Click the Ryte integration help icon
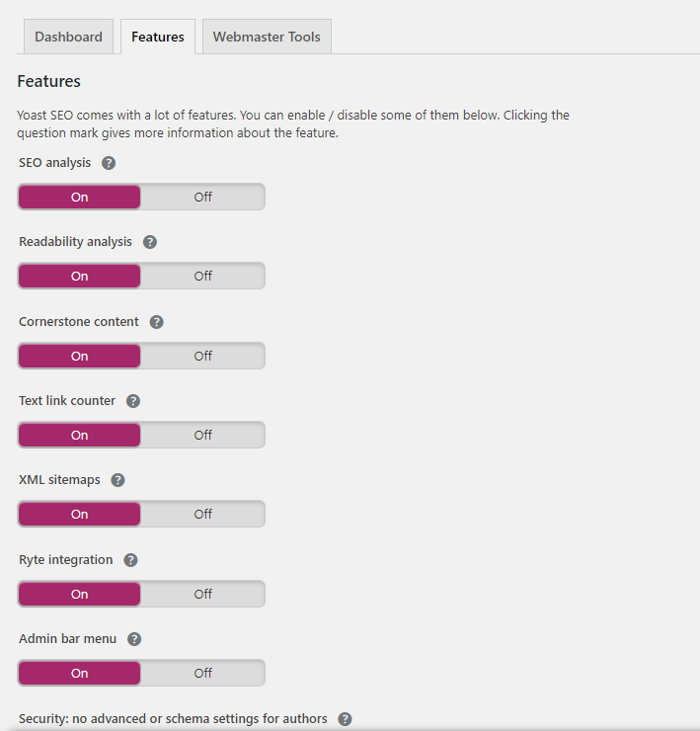The image size is (700, 731). [130, 560]
